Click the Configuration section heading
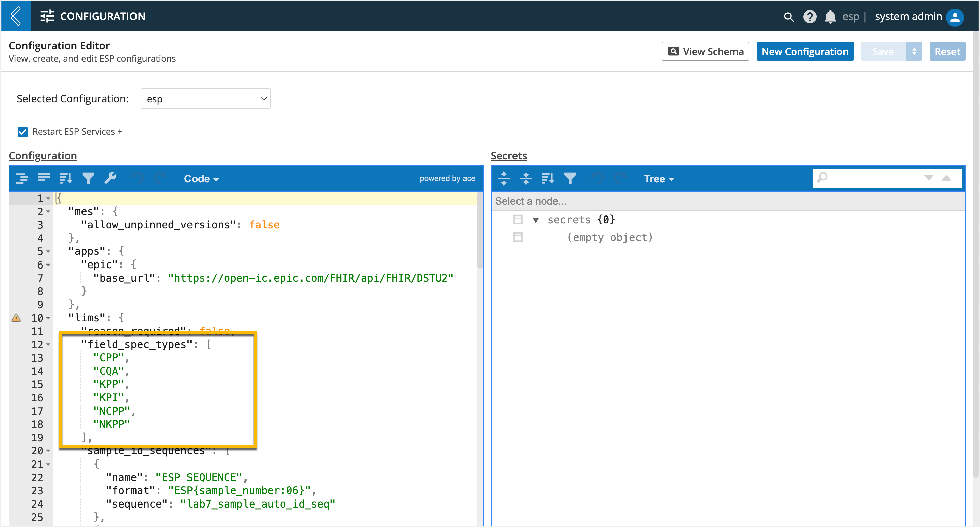 click(43, 156)
